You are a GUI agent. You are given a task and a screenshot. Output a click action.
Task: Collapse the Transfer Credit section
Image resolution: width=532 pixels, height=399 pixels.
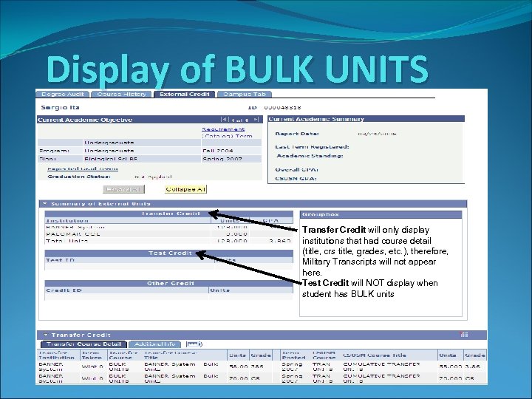point(46,335)
